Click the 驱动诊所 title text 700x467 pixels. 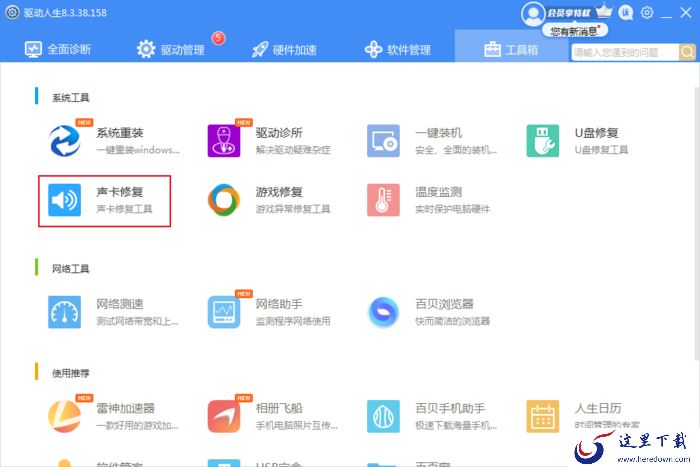point(279,133)
